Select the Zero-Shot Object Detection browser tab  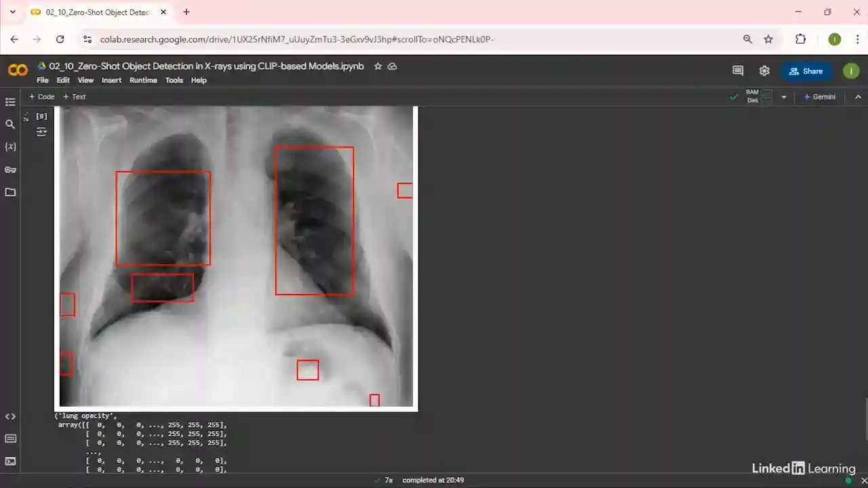97,12
